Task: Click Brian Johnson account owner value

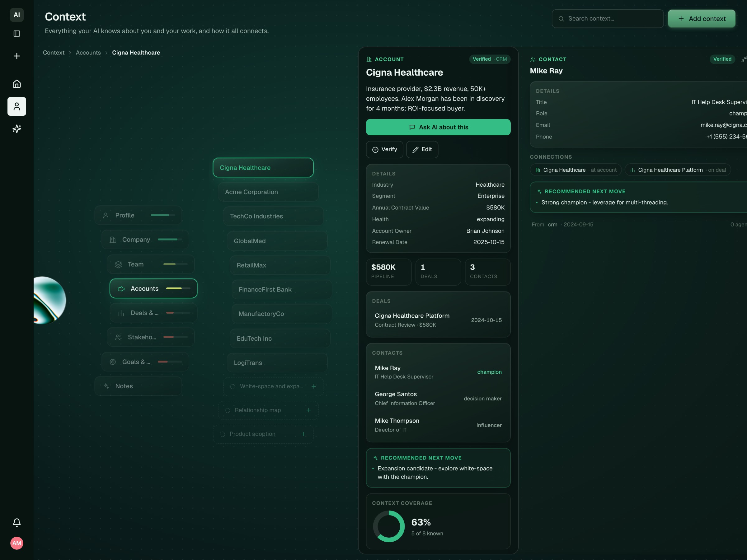Action: 485,231
